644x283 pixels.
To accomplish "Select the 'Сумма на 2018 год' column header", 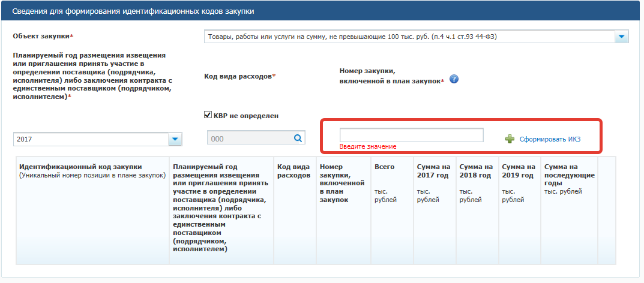I will (475, 170).
